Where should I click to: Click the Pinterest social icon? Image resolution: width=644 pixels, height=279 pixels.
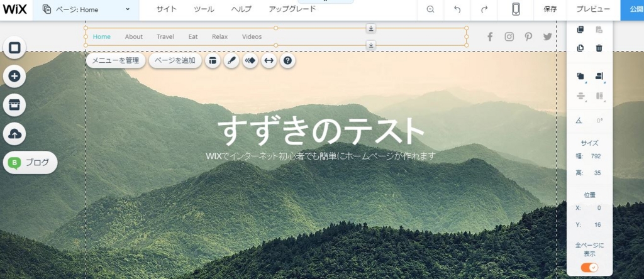tap(528, 37)
